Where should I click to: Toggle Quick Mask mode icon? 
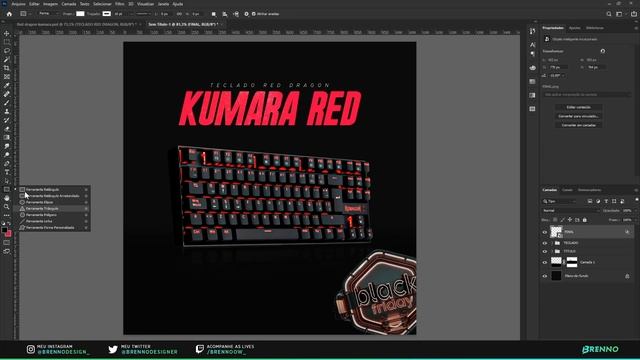coord(7,243)
